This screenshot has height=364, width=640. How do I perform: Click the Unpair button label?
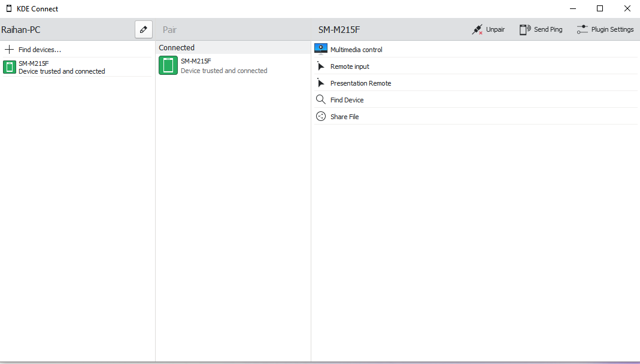pos(495,29)
